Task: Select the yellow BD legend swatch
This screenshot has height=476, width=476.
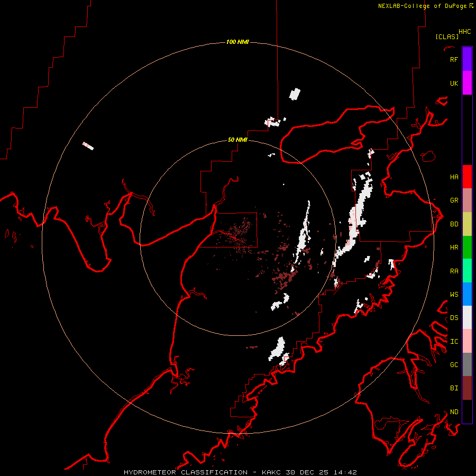Action: coord(467,224)
